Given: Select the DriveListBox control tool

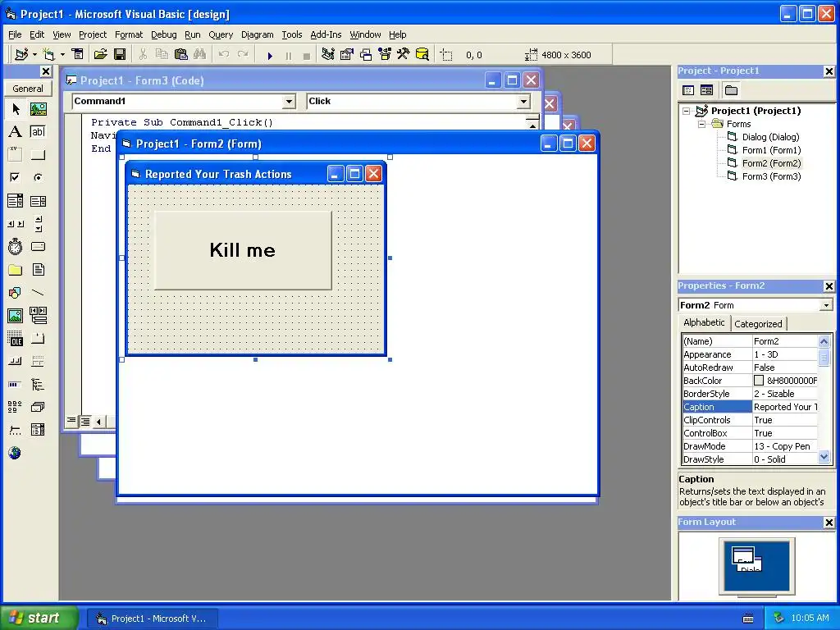Looking at the screenshot, I should tap(38, 246).
